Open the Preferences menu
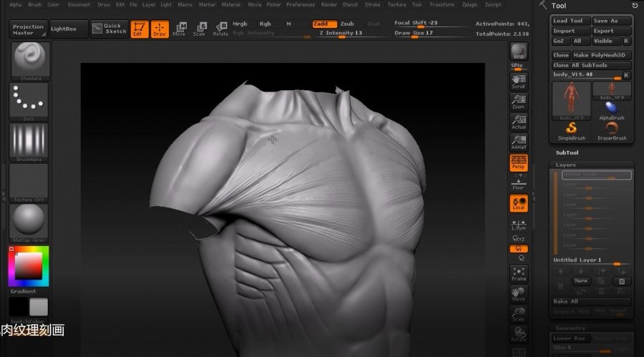The height and width of the screenshot is (357, 644). (301, 4)
